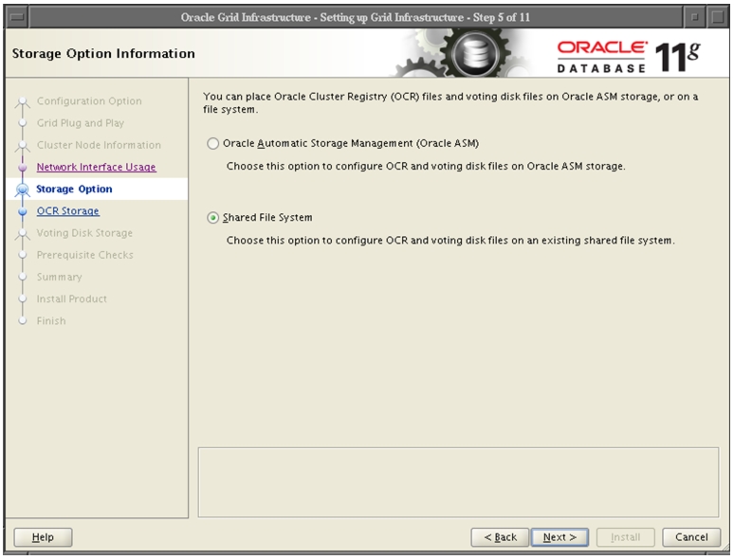The height and width of the screenshot is (560, 734).
Task: Click the OCR Storage step bullet icon
Action: pyautogui.click(x=23, y=211)
